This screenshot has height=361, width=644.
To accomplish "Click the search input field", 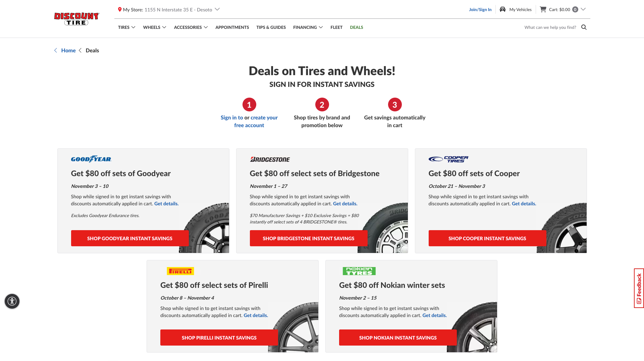I will click(550, 27).
